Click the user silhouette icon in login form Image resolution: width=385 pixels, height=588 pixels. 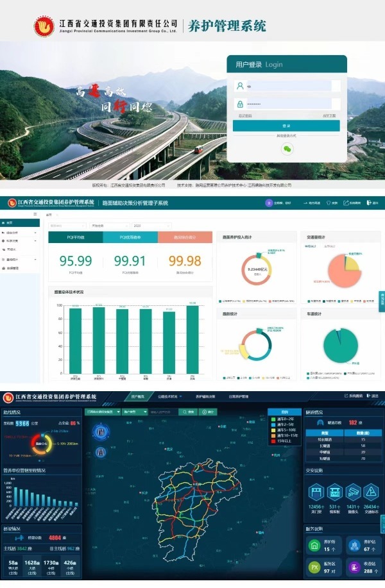click(240, 86)
